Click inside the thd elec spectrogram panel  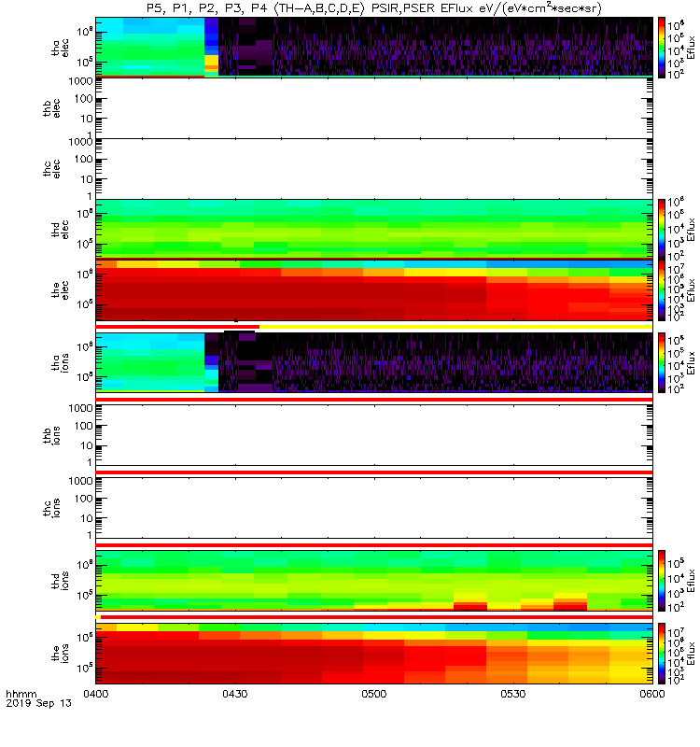click(x=374, y=229)
